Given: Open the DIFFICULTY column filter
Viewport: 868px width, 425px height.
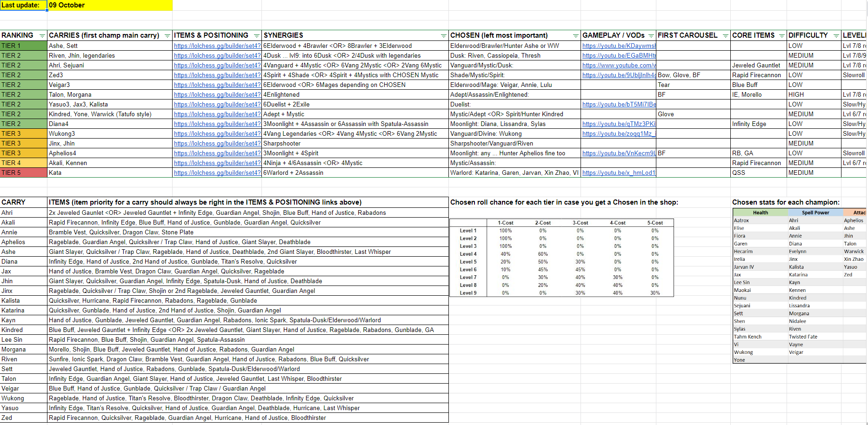Looking at the screenshot, I should pos(836,36).
